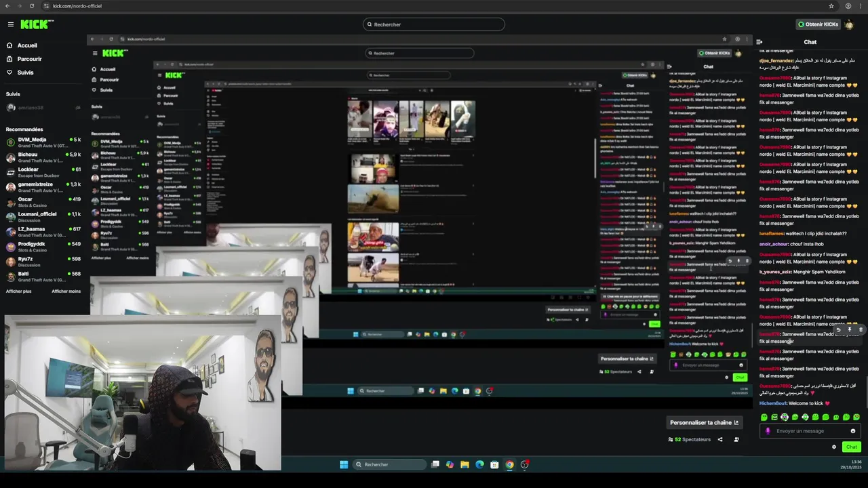Click the 52 Spectateurs viewer count

690,439
